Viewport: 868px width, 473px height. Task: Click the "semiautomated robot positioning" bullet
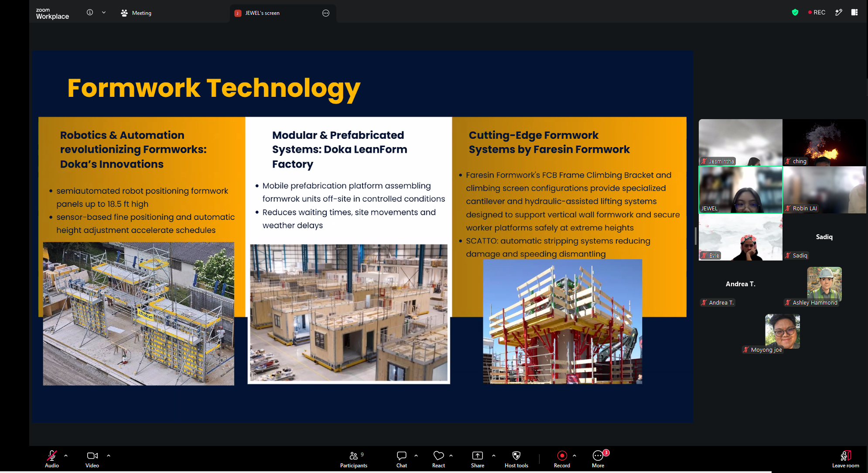[x=142, y=197]
